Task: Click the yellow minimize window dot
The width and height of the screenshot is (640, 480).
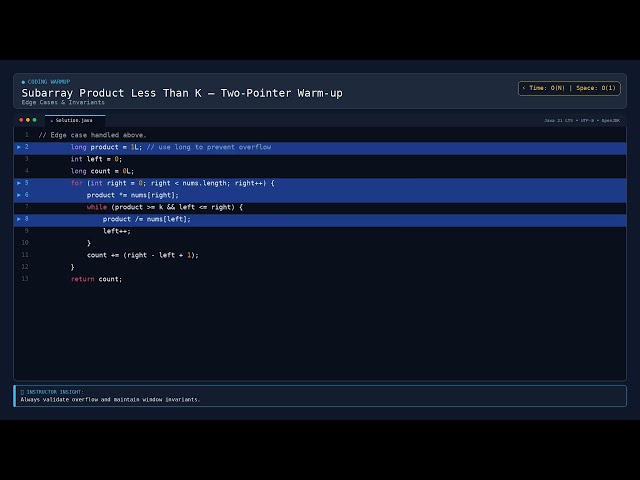Action: 28,120
